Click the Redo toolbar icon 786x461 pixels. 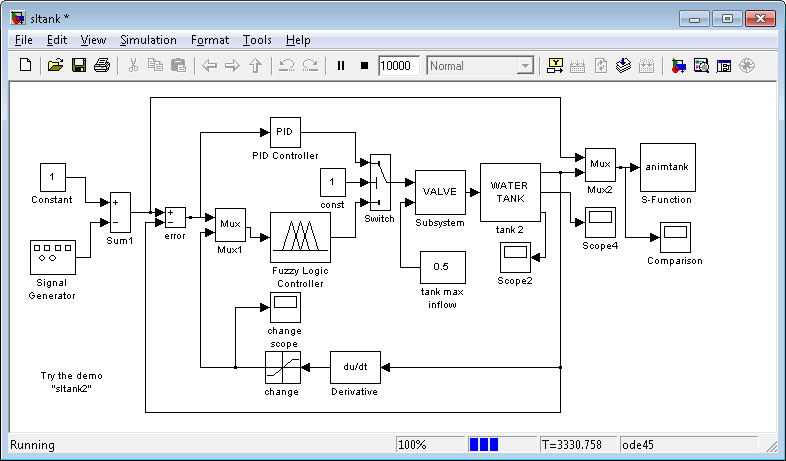pos(310,66)
